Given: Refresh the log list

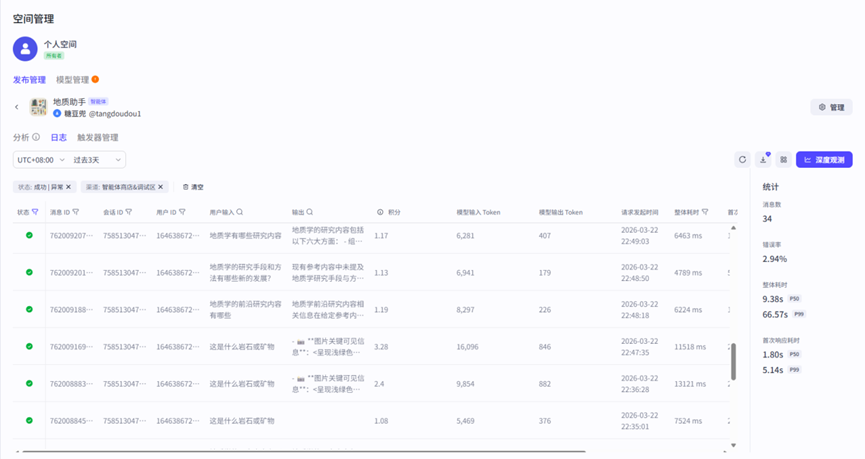Looking at the screenshot, I should pyautogui.click(x=743, y=159).
